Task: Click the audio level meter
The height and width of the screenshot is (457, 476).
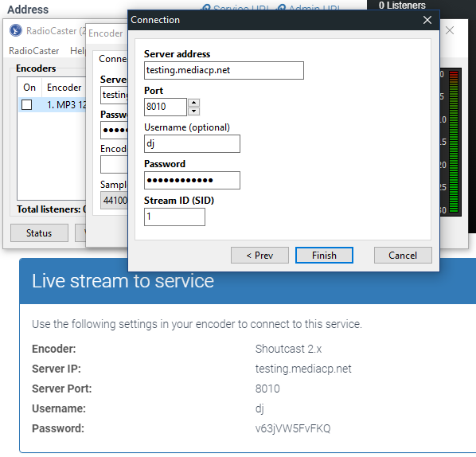Action: coord(454,142)
